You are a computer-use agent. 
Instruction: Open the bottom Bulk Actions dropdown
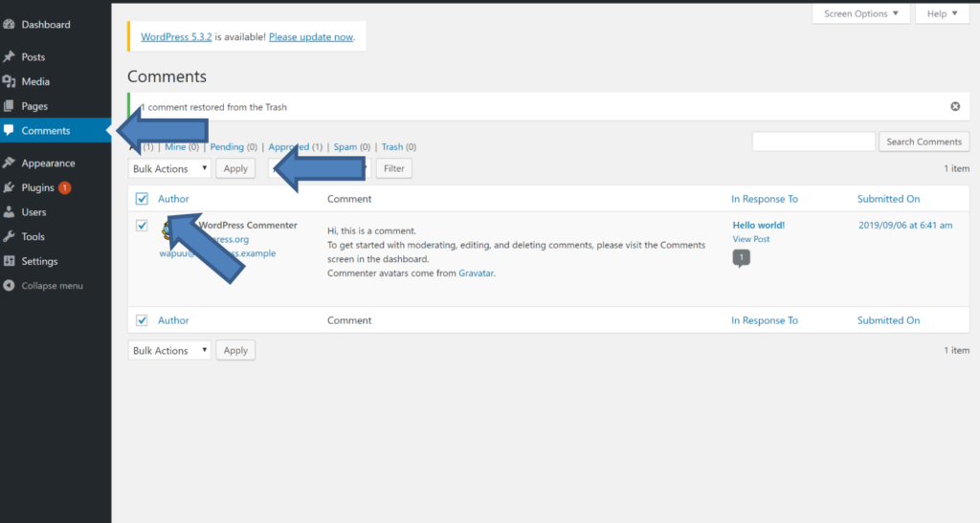(x=169, y=350)
